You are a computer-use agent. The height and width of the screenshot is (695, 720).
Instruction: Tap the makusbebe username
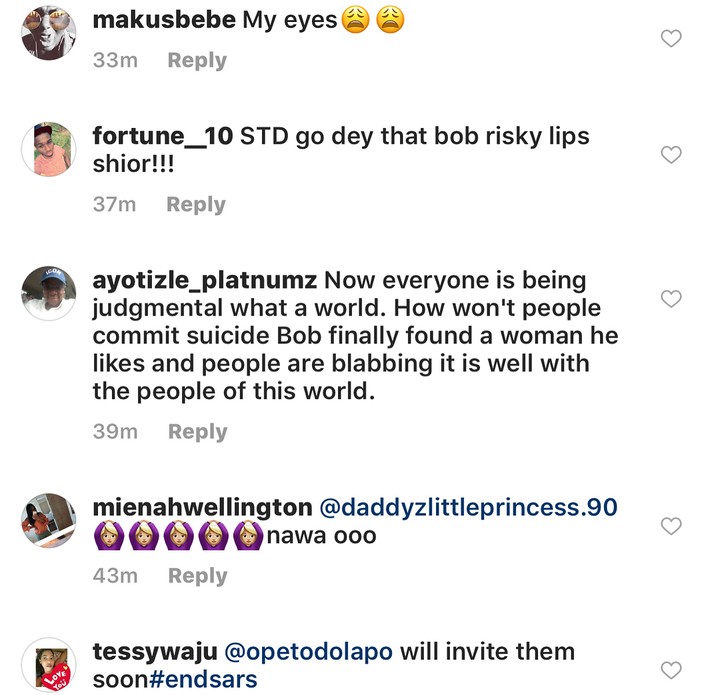coord(164,21)
